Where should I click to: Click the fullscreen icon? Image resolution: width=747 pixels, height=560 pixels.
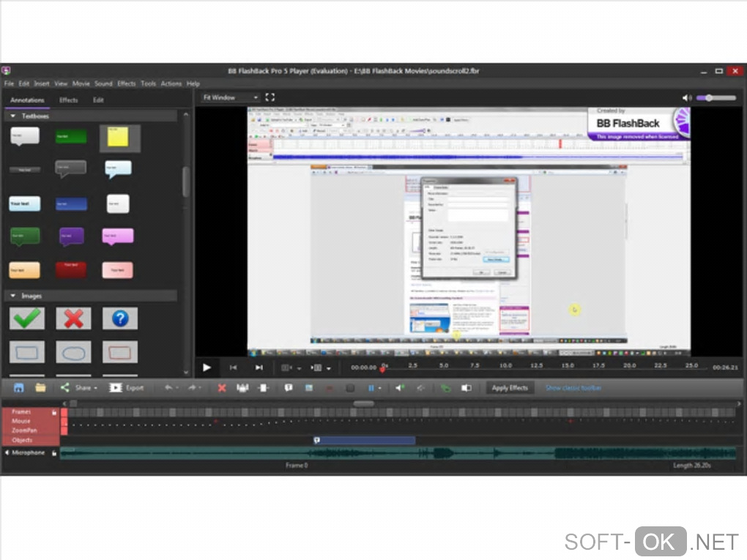[270, 97]
